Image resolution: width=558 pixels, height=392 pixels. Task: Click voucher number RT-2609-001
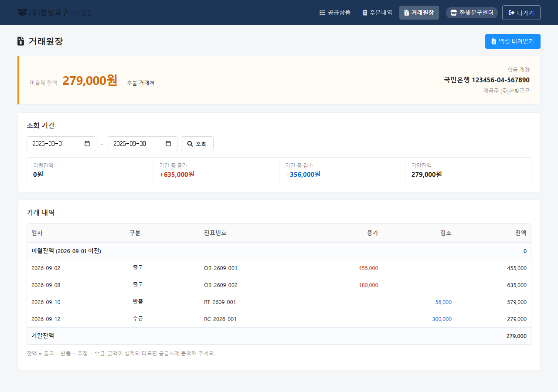point(220,302)
